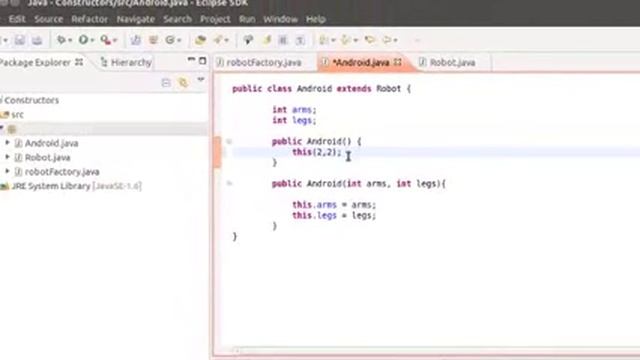
Task: Click the 'this.arms = arms;' line
Action: pyautogui.click(x=334, y=205)
